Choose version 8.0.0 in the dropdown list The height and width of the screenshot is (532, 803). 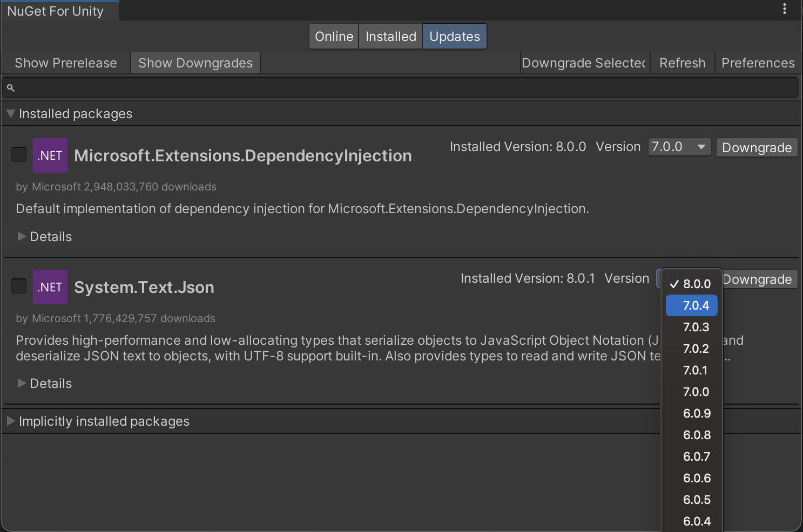692,284
